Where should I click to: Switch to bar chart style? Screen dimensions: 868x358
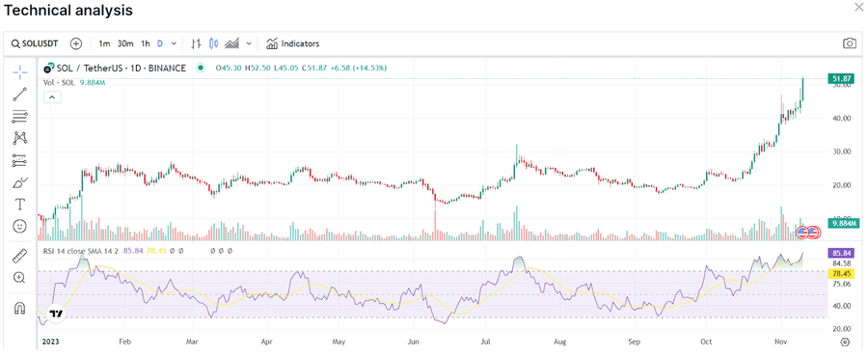point(196,43)
